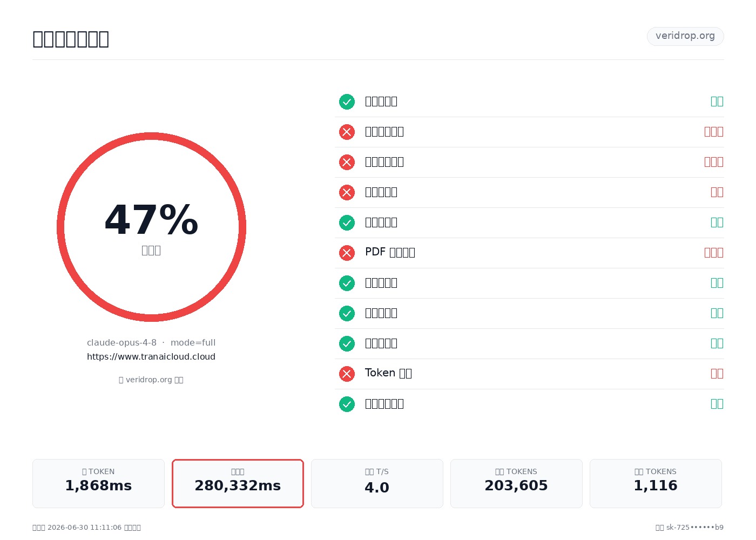Viewport: 756px width, 540px height.
Task: Click the claude-opus-4-8 mode=full text
Action: (151, 342)
